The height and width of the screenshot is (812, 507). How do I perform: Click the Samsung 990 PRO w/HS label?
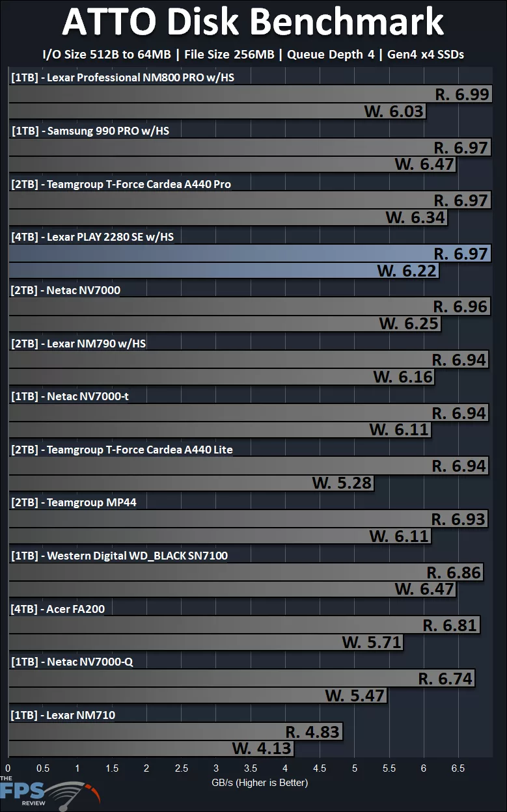pyautogui.click(x=90, y=131)
